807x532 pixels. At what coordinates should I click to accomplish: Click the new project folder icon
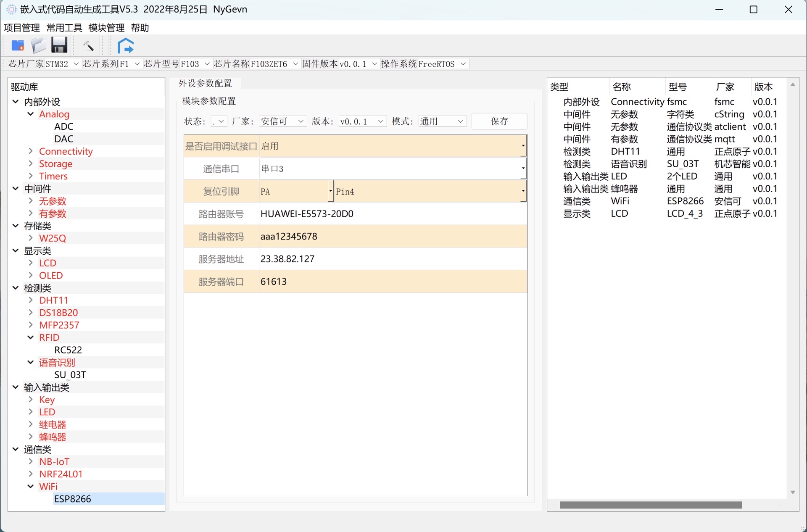tap(18, 45)
